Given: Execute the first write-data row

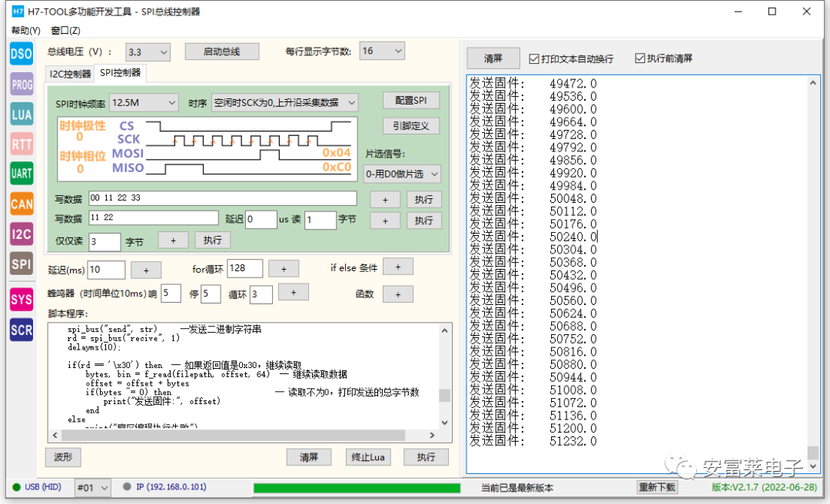Looking at the screenshot, I should (423, 200).
